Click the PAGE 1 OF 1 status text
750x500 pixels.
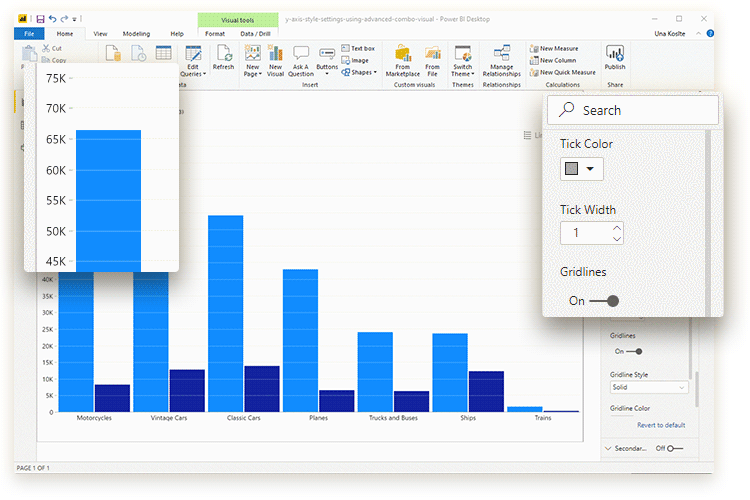point(33,467)
